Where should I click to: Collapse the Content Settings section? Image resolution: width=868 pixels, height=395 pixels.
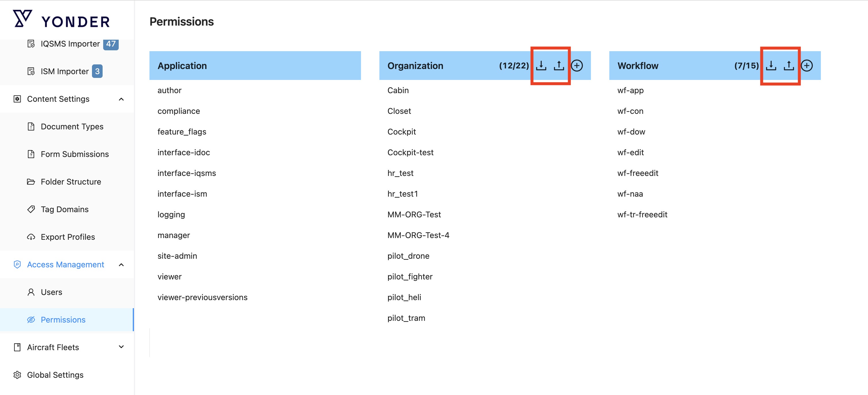121,99
